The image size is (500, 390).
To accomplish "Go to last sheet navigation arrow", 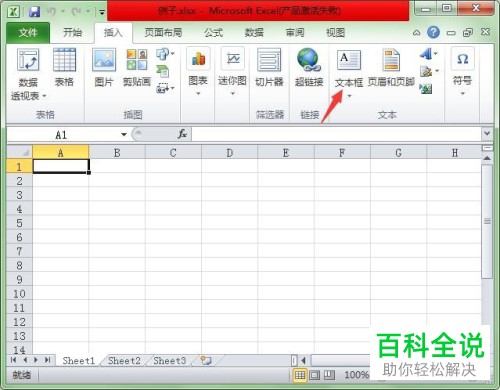I will tap(48, 360).
